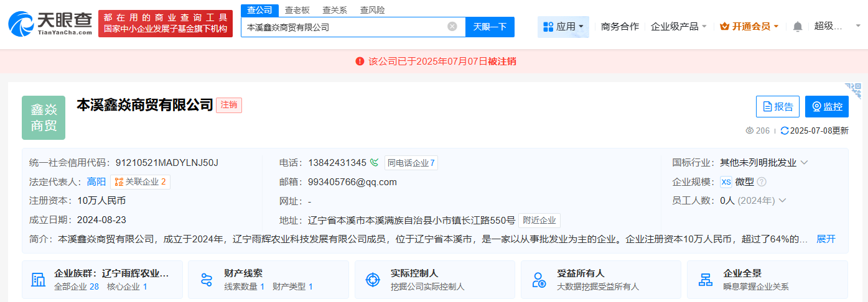Image resolution: width=868 pixels, height=302 pixels.
Task: Open 核心企业 1 link
Action: [x=127, y=286]
